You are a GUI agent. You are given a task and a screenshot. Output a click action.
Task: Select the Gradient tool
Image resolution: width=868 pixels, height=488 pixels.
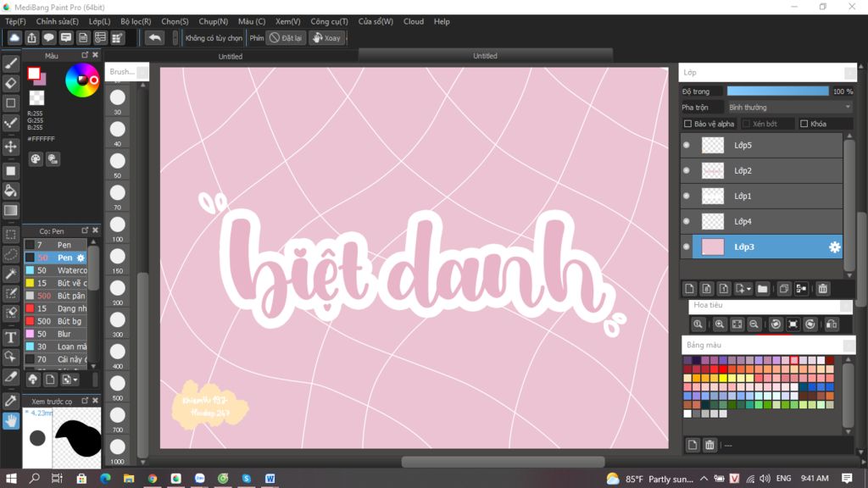[10, 211]
